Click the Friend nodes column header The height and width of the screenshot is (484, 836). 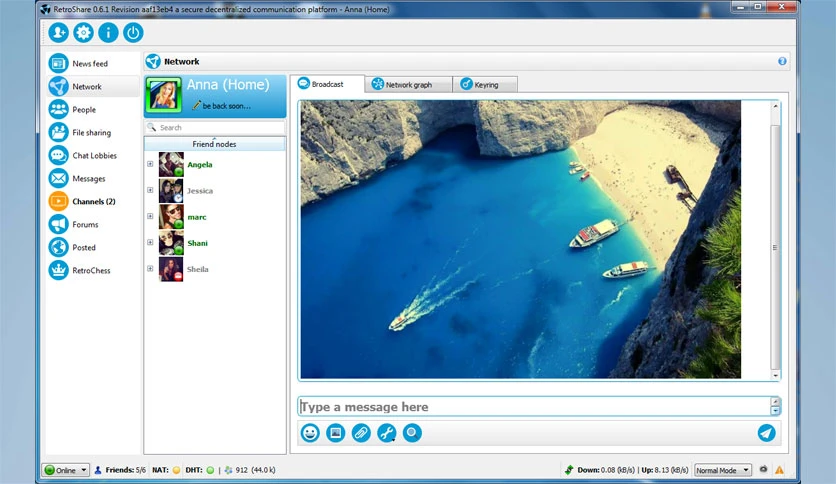(x=214, y=144)
